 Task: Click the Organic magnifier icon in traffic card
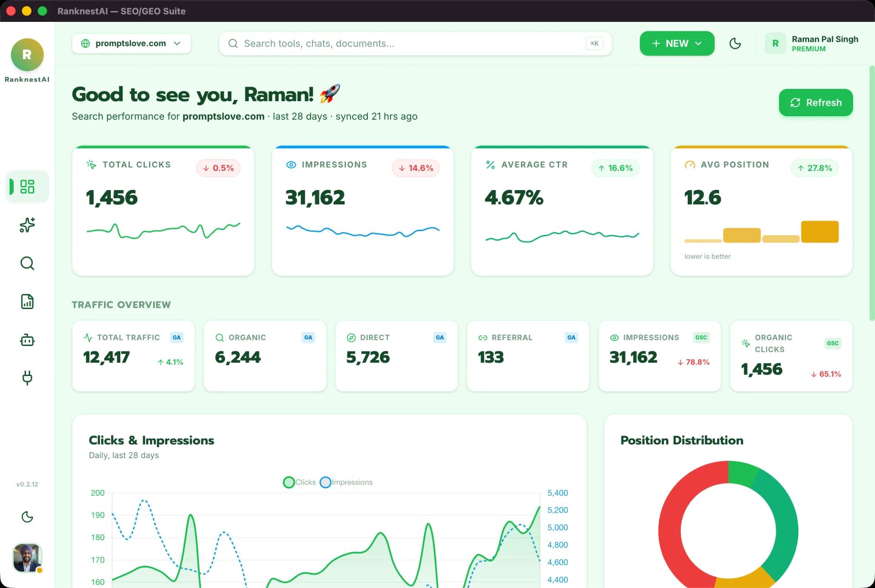(x=219, y=337)
